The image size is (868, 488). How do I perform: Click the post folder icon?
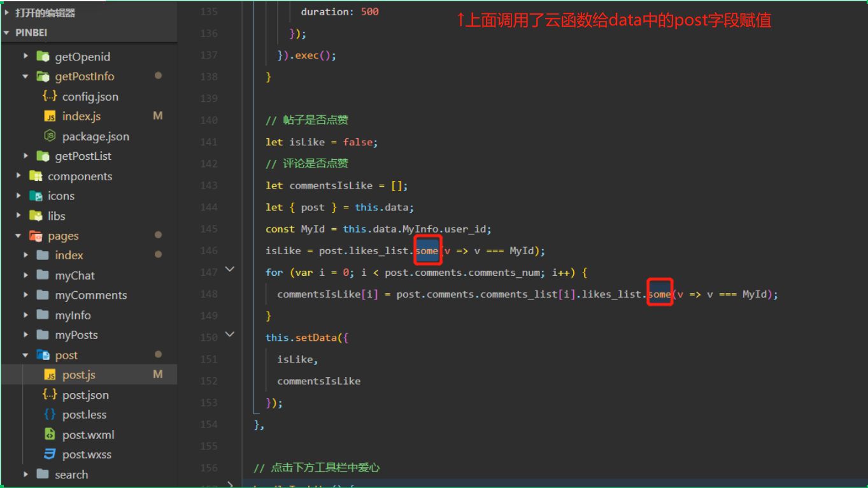43,355
